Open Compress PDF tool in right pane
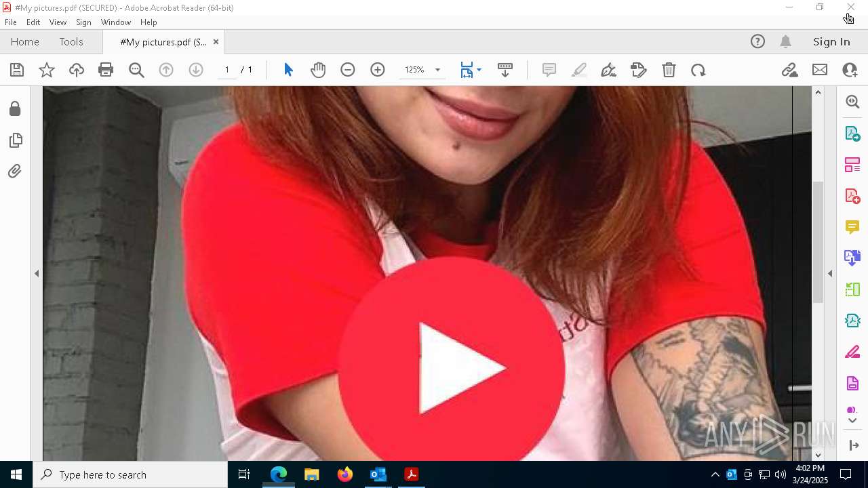Viewport: 868px width, 488px height. tap(852, 321)
